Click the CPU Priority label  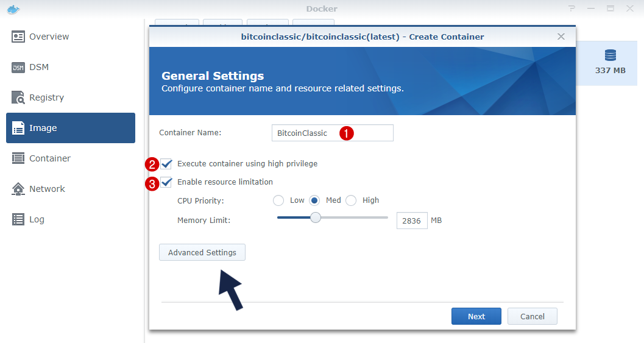[200, 200]
